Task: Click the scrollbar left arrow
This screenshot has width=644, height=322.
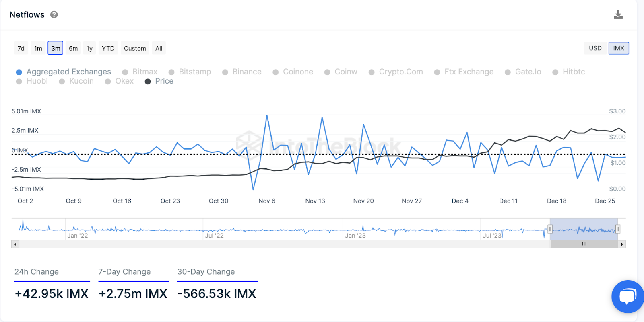Action: pos(15,244)
